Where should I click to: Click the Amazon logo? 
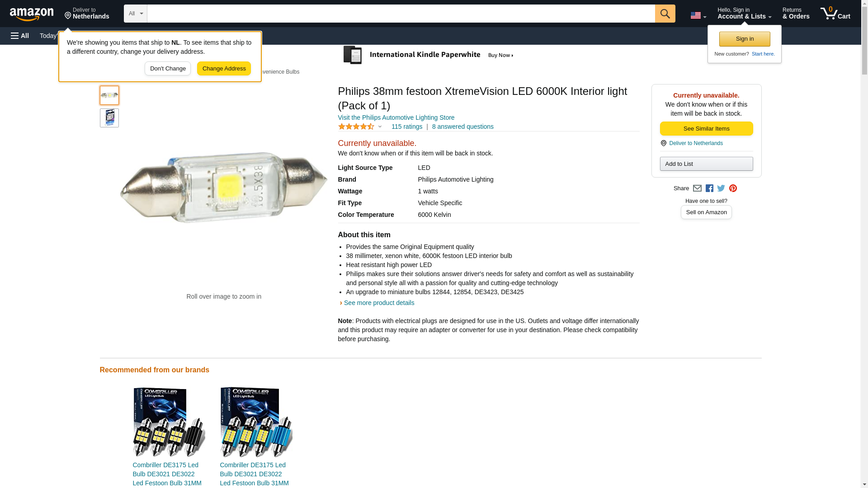tap(32, 14)
